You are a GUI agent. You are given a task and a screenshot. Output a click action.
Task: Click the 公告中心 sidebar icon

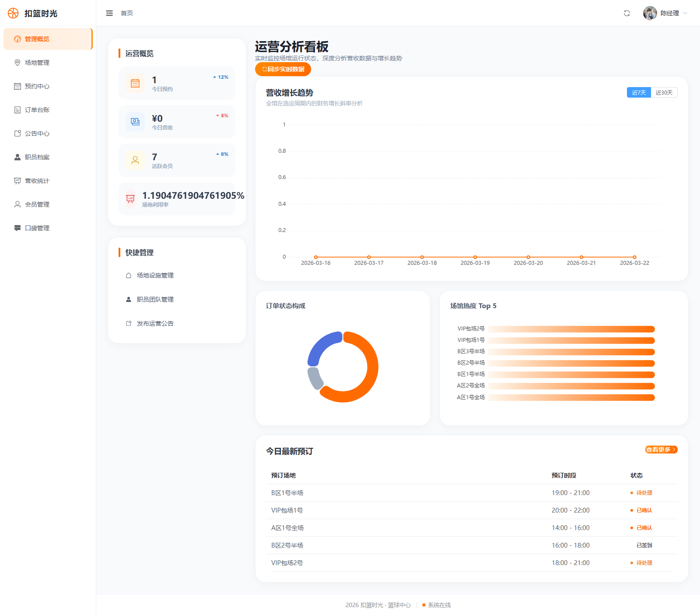[17, 134]
